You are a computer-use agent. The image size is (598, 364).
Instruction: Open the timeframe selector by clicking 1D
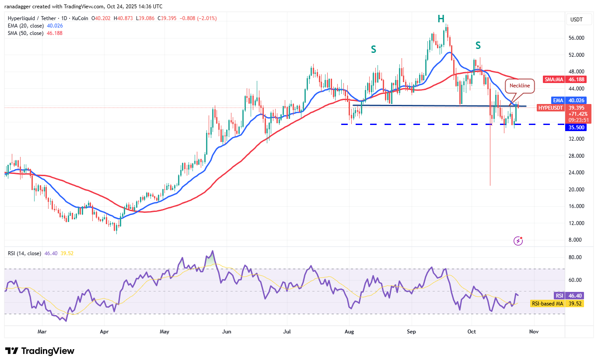click(63, 18)
